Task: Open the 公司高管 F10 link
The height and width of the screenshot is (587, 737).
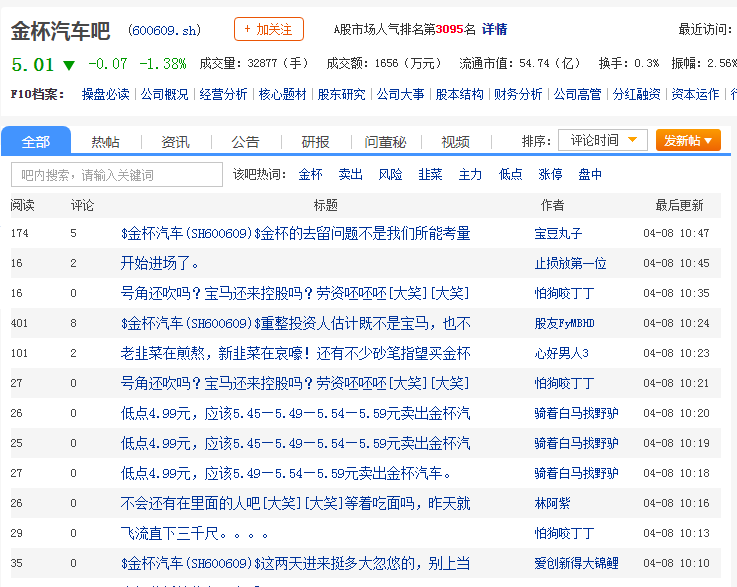Action: point(577,94)
